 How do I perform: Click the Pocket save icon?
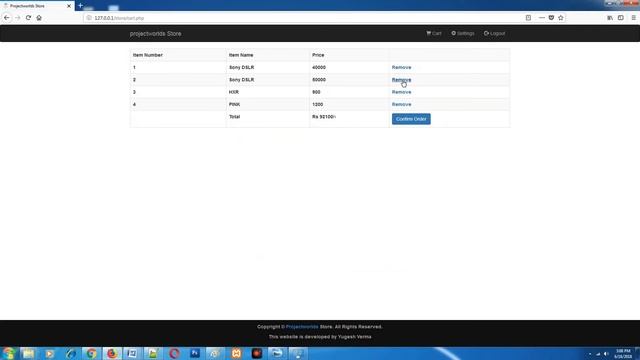pos(551,18)
